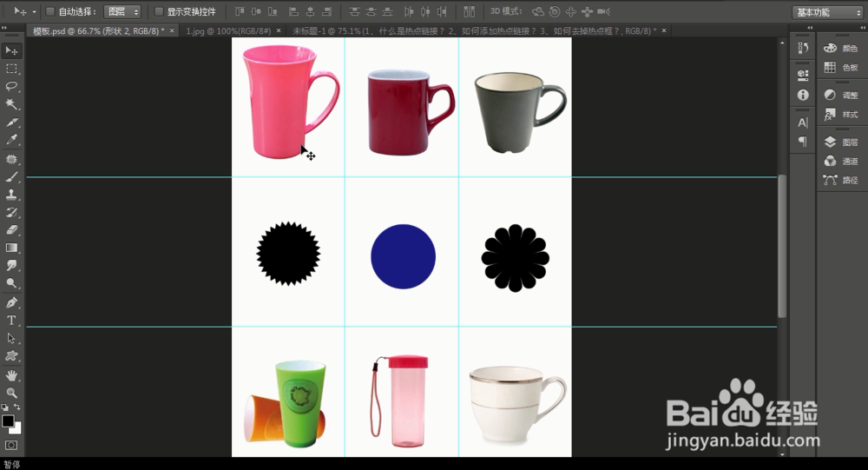Open the Info panel icon
The width and height of the screenshot is (868, 470).
coord(803,96)
